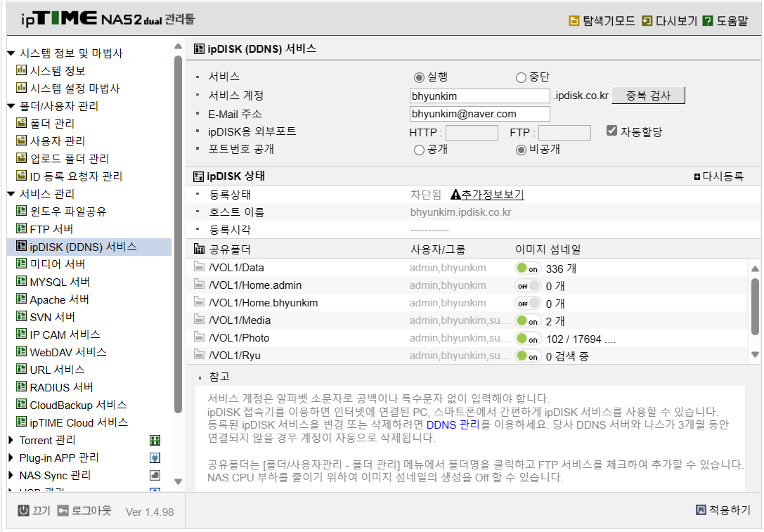The image size is (764, 532).
Task: Click the 서비스 계정 input field
Action: click(480, 96)
